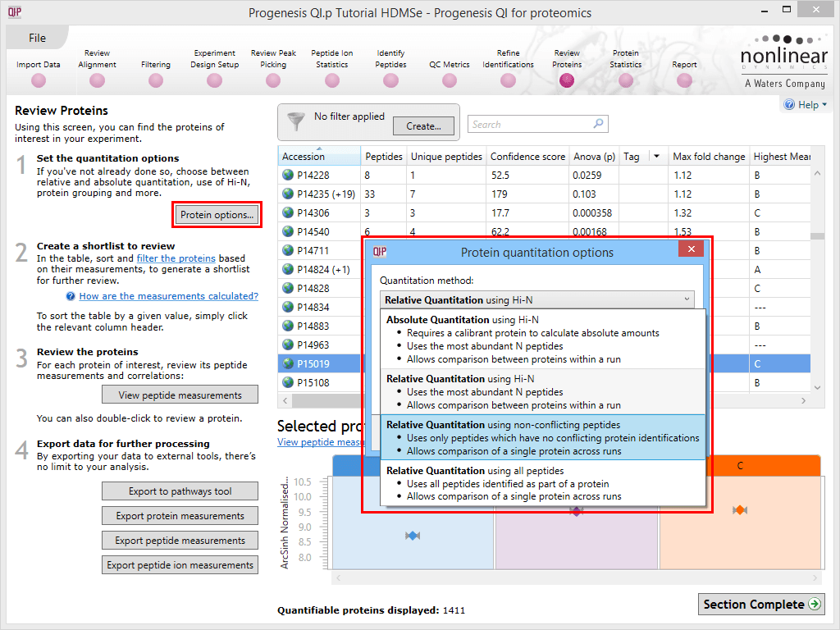This screenshot has width=840, height=630.
Task: Click Export peptide ion measurements button
Action: click(x=180, y=565)
